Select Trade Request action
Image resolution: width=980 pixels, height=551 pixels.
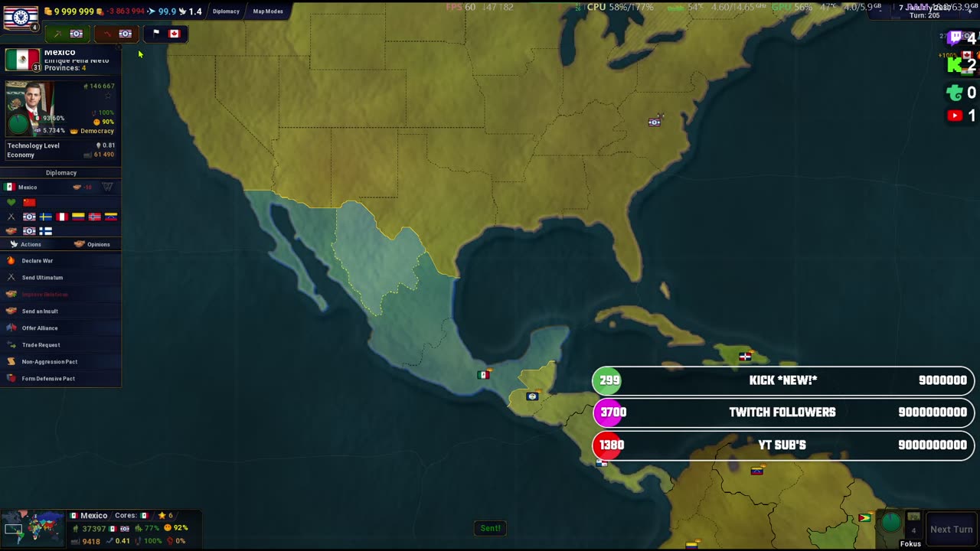click(x=61, y=345)
